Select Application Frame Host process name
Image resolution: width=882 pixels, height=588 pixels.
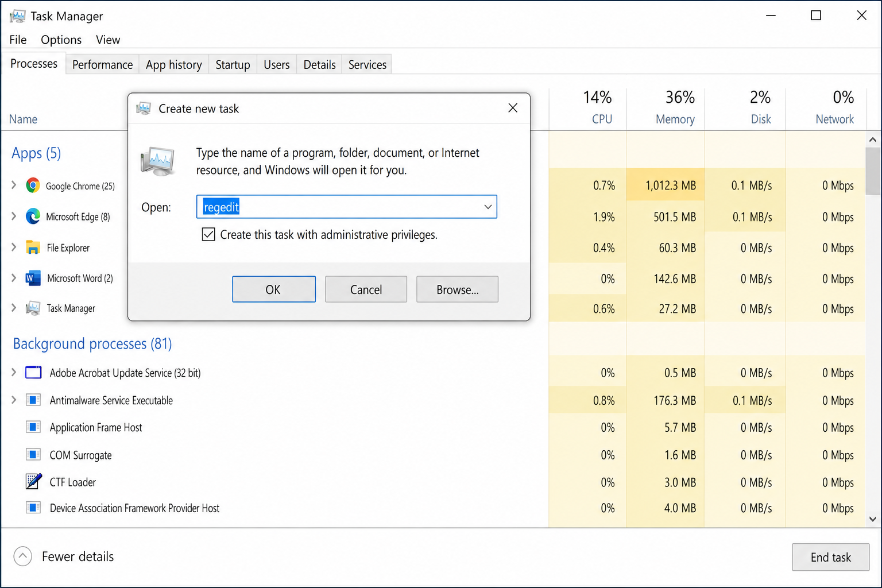click(96, 428)
